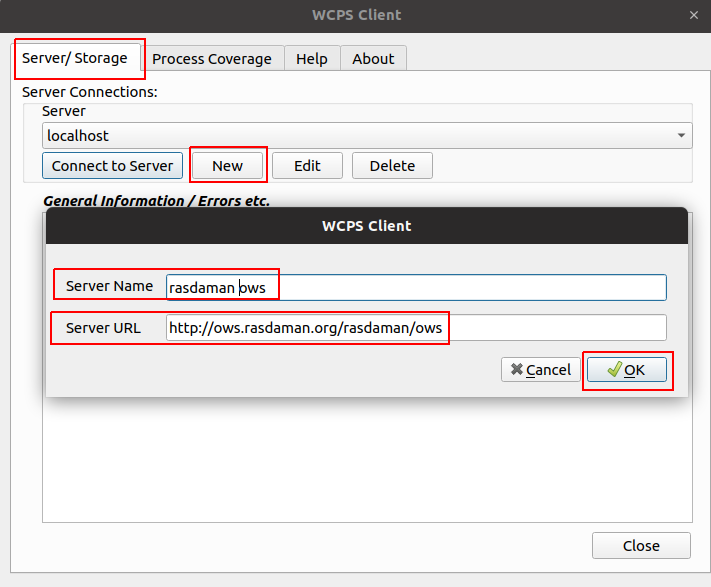This screenshot has height=587, width=711.
Task: Close the WCPS Client window with X
Action: tap(694, 15)
